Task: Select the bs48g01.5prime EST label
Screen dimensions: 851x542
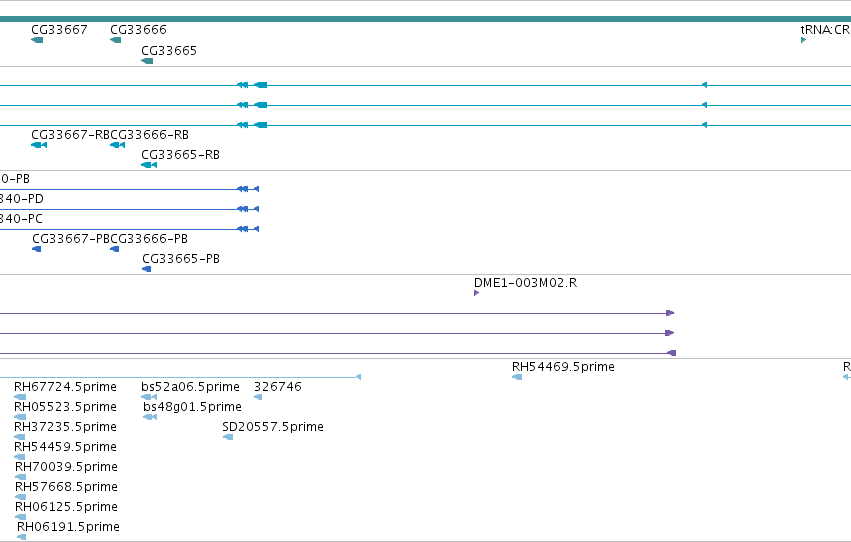Action: click(x=193, y=407)
